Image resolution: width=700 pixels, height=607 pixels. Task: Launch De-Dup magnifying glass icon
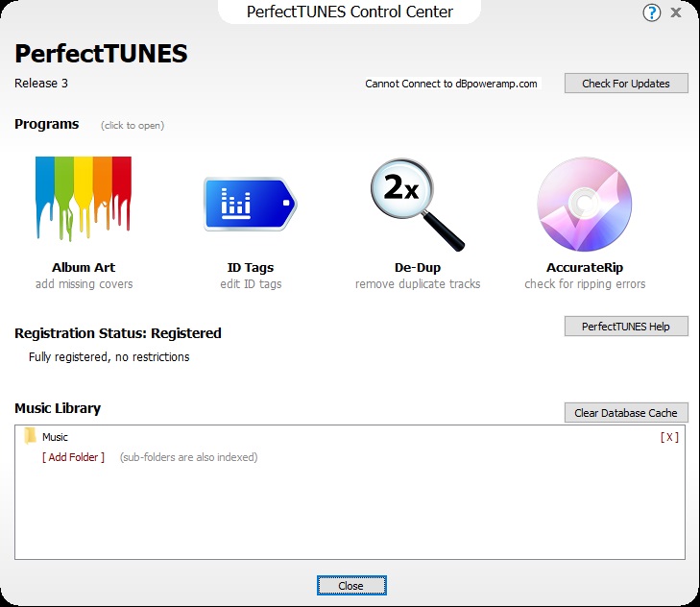point(418,205)
